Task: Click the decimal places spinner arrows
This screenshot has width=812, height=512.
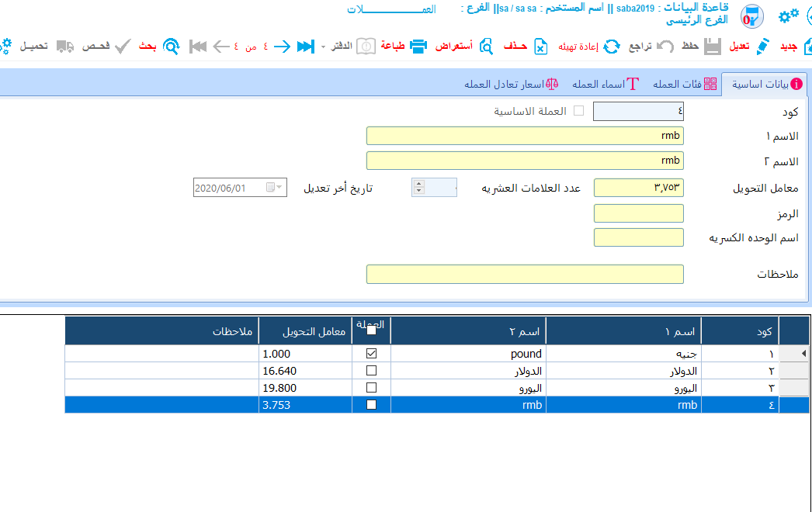Action: tap(419, 188)
